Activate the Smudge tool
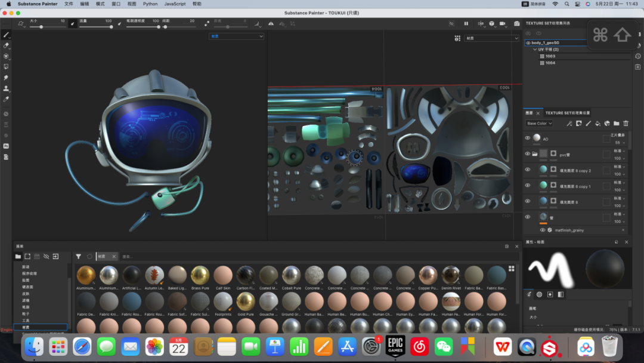Screen dimensions: 644x363 point(6,78)
